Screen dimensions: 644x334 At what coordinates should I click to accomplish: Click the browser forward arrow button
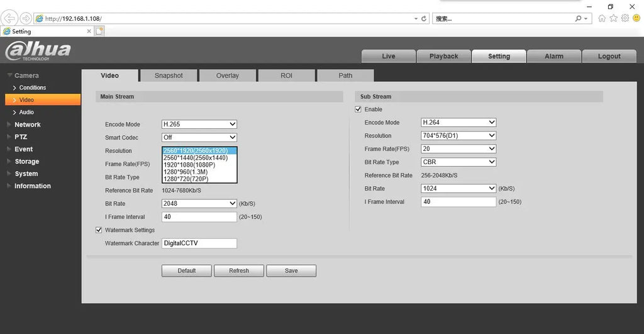pos(26,18)
